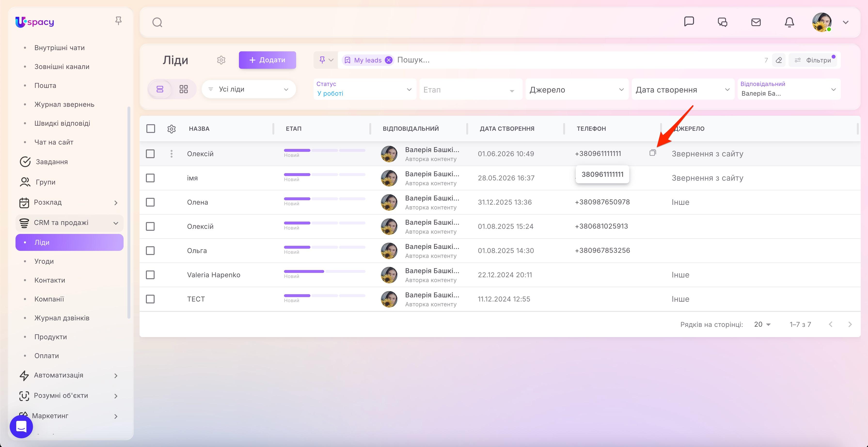
Task: Open Угоди in sidebar
Action: pyautogui.click(x=44, y=261)
